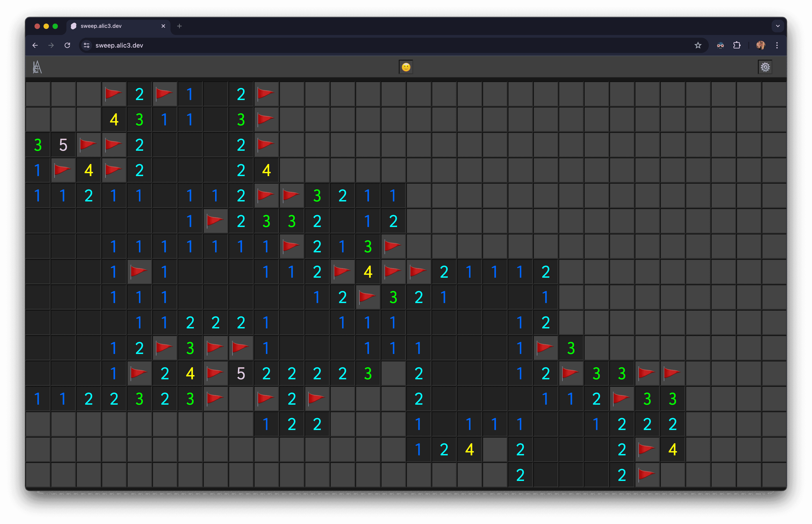Open the profile avatar menu
The image size is (812, 524).
pyautogui.click(x=761, y=45)
